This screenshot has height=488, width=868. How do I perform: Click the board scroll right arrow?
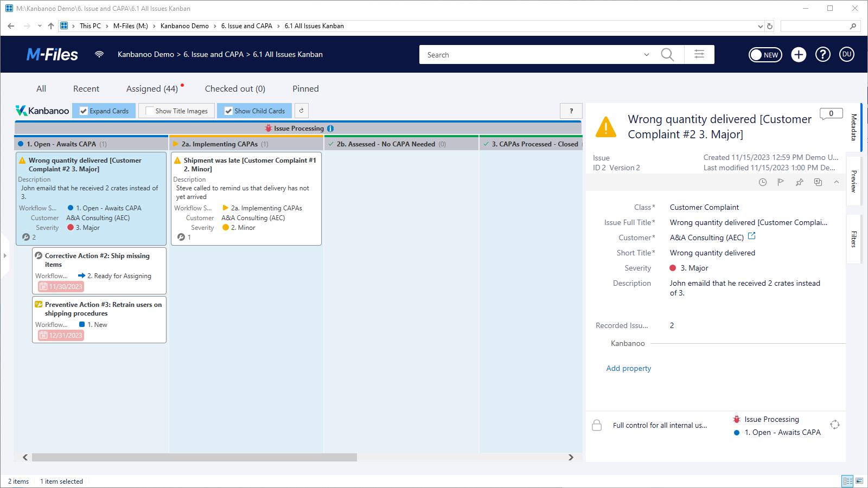[571, 457]
